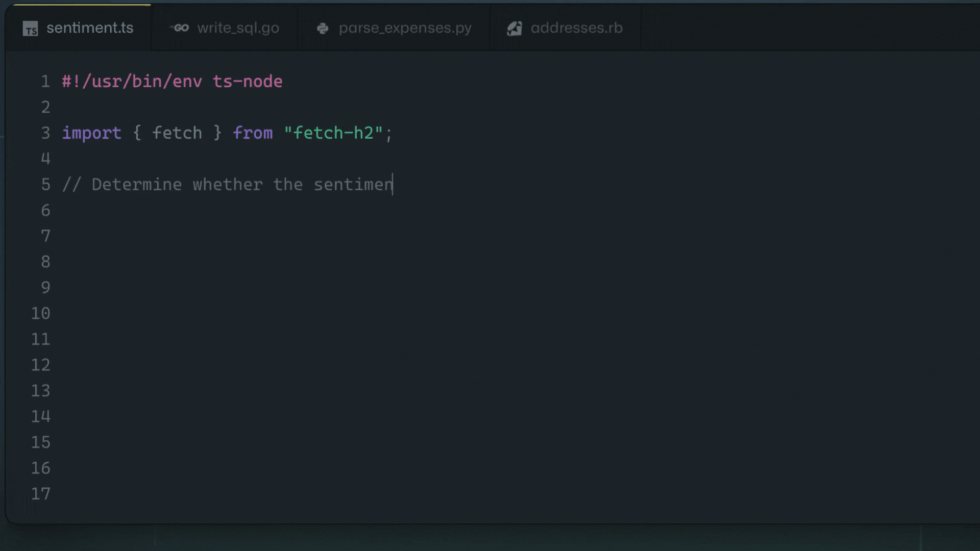Viewport: 980px width, 551px height.
Task: Click line number 17 in the gutter
Action: point(41,494)
